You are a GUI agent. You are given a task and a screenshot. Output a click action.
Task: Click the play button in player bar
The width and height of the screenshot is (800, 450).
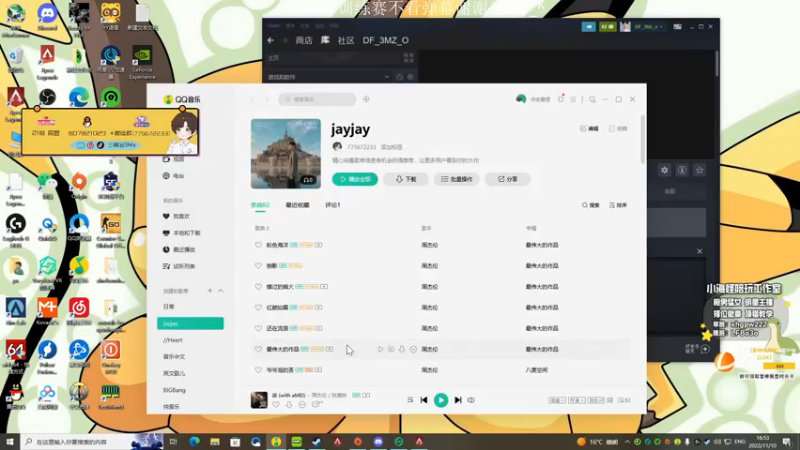(x=441, y=400)
